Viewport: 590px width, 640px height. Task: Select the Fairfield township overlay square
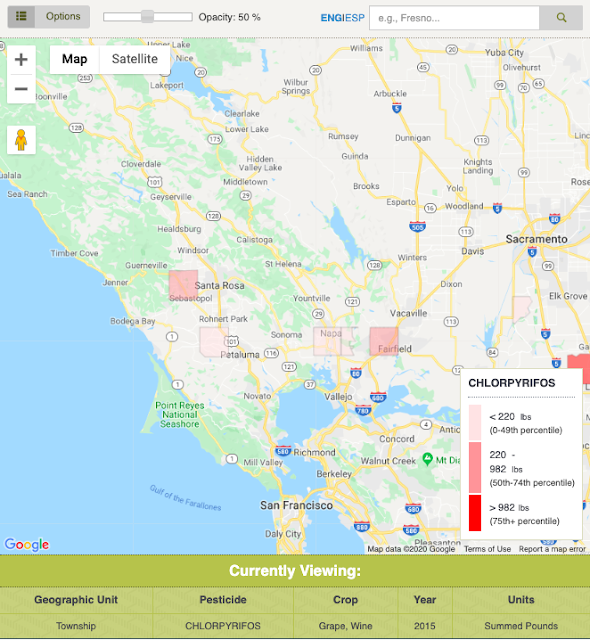[384, 341]
